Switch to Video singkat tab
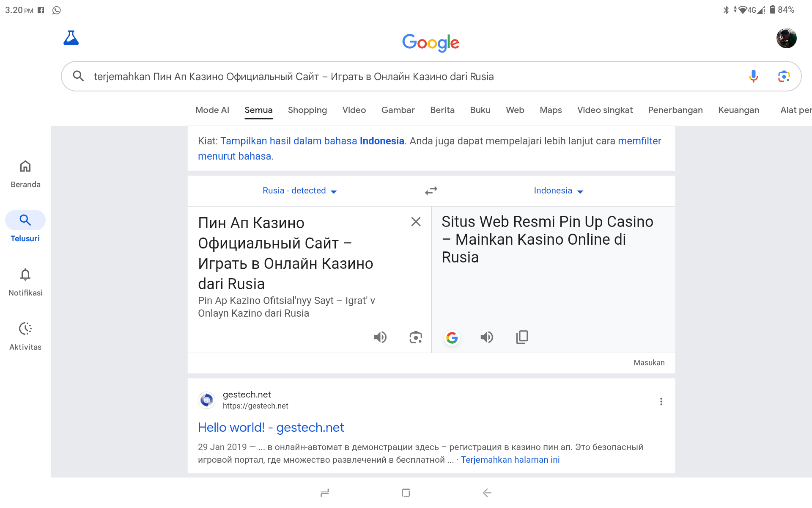This screenshot has height=508, width=812. pos(605,110)
